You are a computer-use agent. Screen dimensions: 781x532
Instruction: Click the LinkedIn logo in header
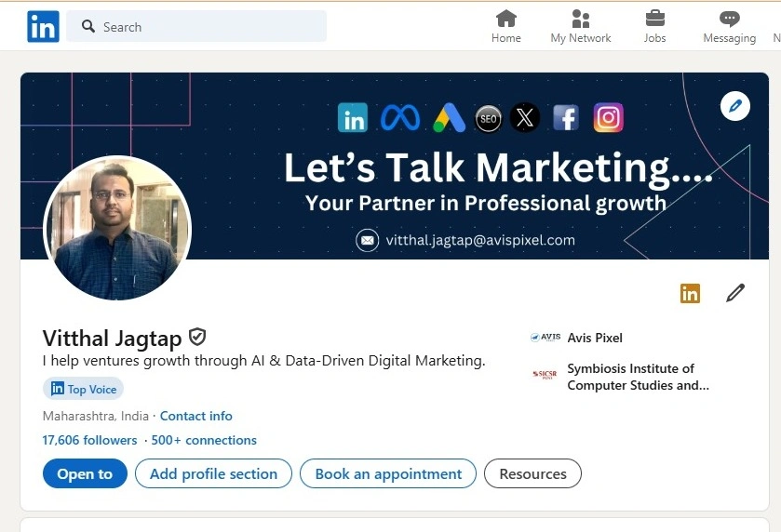tap(43, 27)
